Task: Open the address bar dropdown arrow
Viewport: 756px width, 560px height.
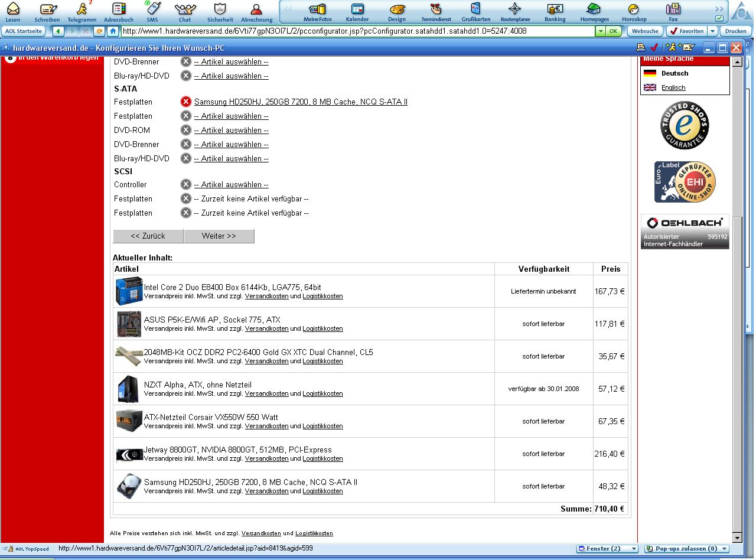Action: 600,31
